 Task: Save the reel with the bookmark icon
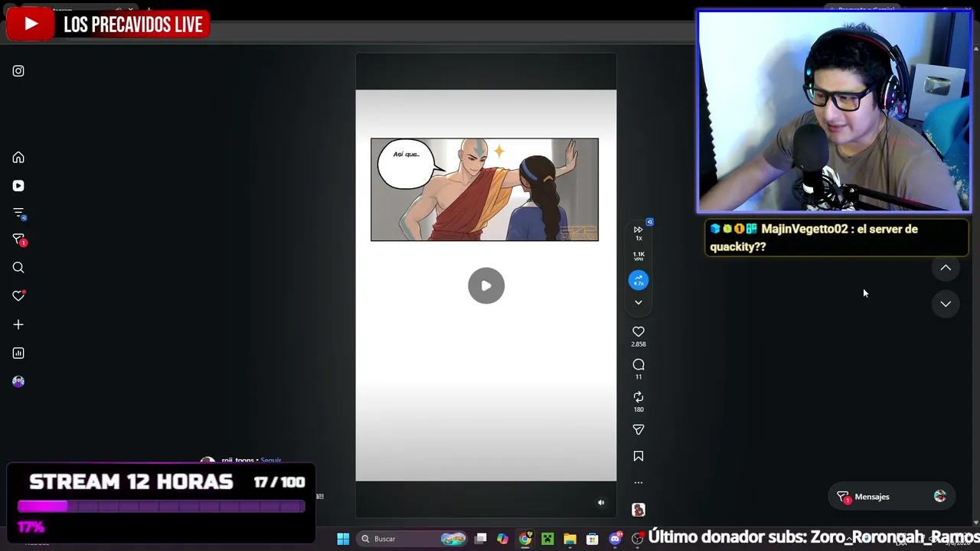point(639,456)
